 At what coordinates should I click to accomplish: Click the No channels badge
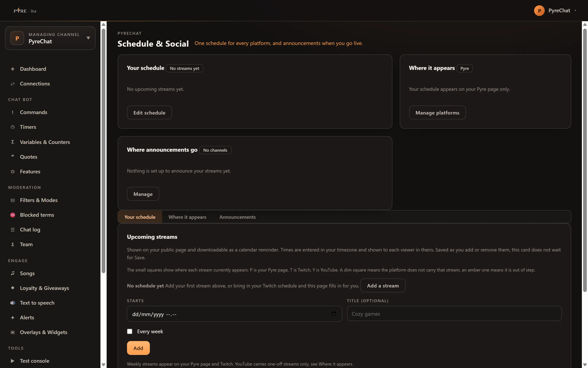pos(215,150)
